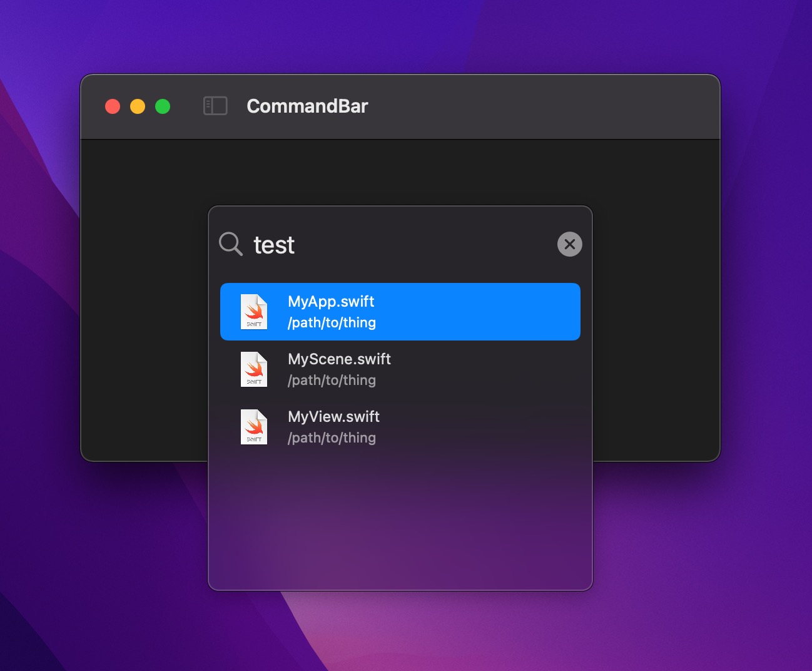This screenshot has width=812, height=671.
Task: Click the "MyScene.swift" file name
Action: coord(339,359)
